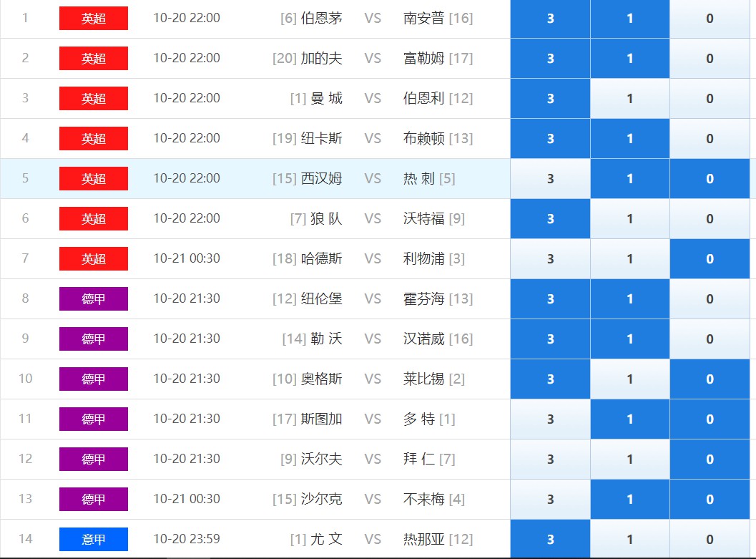Open away team 拜仁 in row 12
Screen dimensions: 756x559
point(419,459)
